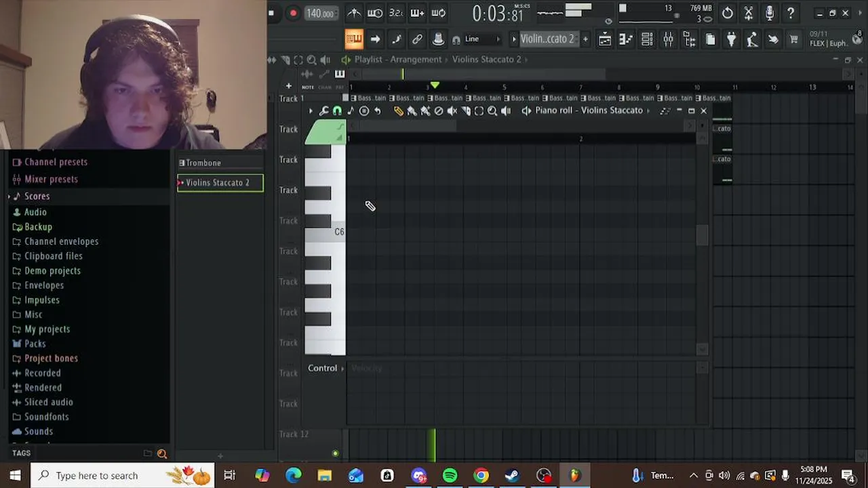Image resolution: width=868 pixels, height=488 pixels.
Task: Choose the Select tool in piano roll toolbar
Action: pos(479,110)
